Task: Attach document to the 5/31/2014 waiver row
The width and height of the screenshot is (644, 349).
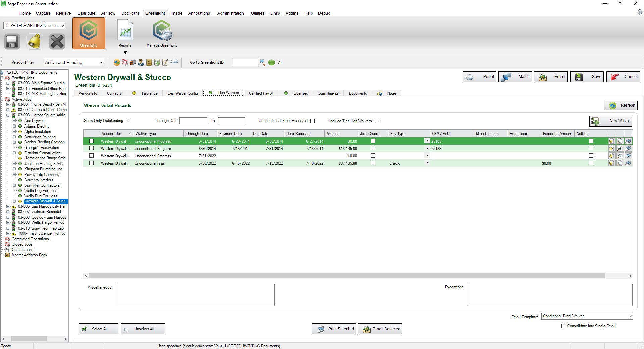Action: coord(611,141)
